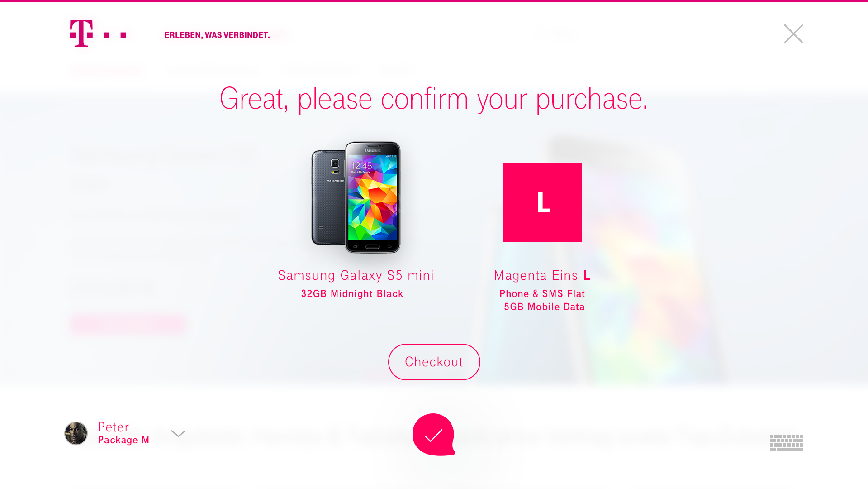Click the Telekom T logo

click(x=81, y=34)
